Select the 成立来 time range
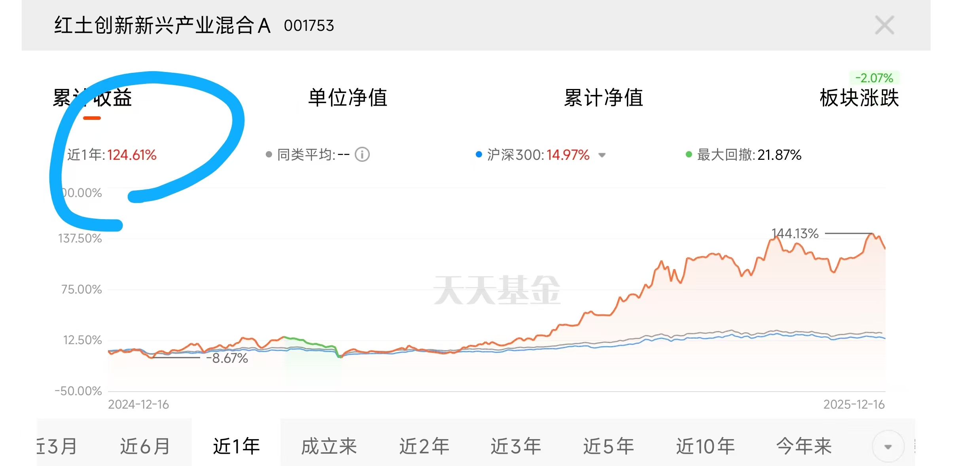980x466 pixels. point(329,446)
